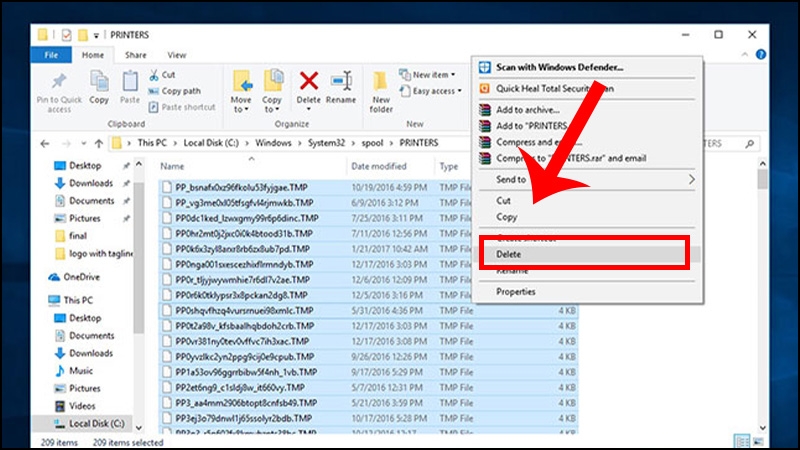Click Scan with Windows Defender option
800x450 pixels.
tap(560, 67)
